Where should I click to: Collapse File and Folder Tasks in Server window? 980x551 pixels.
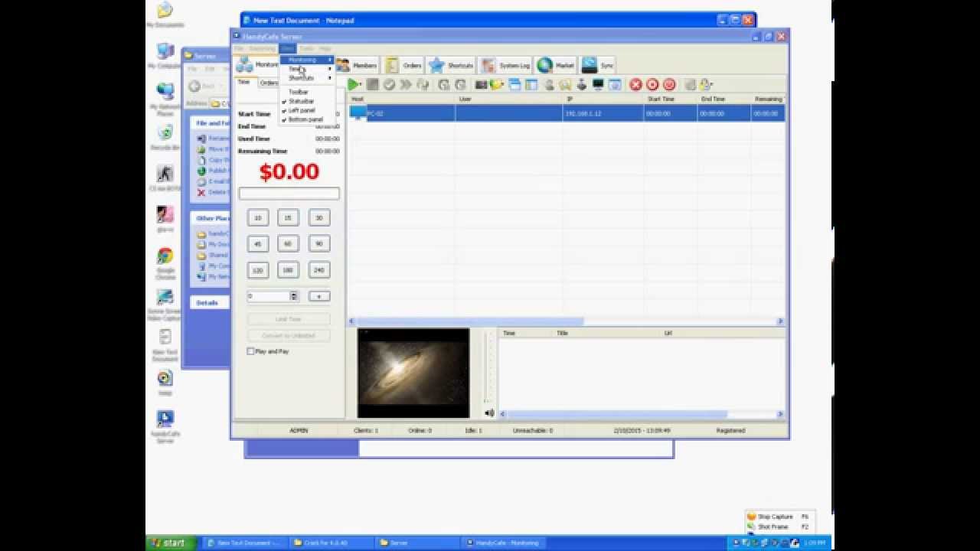tap(210, 123)
